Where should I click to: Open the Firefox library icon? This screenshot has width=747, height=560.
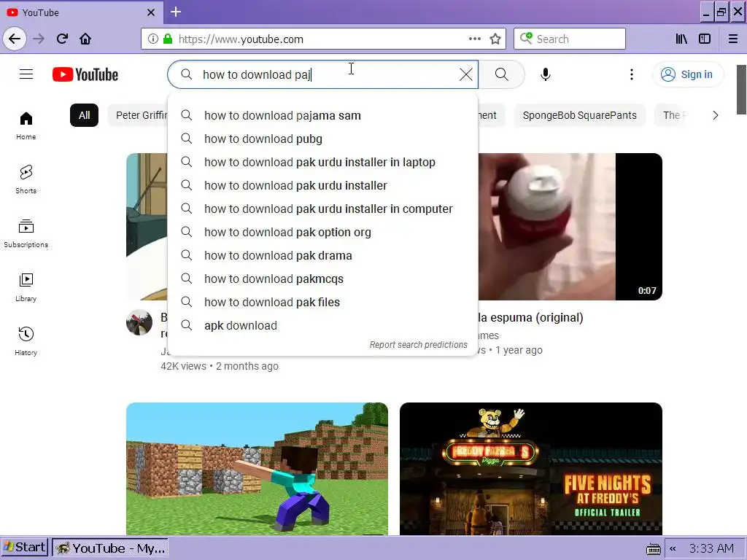point(681,39)
